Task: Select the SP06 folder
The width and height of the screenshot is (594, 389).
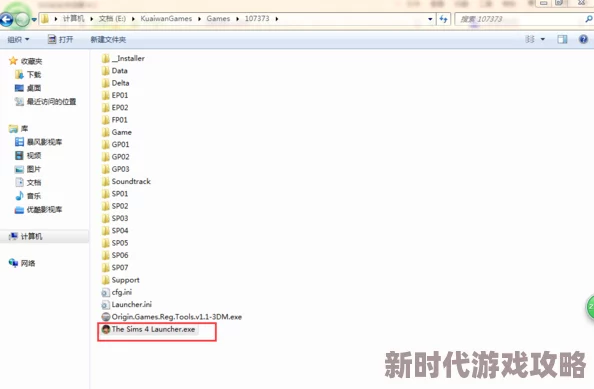Action: click(115, 255)
